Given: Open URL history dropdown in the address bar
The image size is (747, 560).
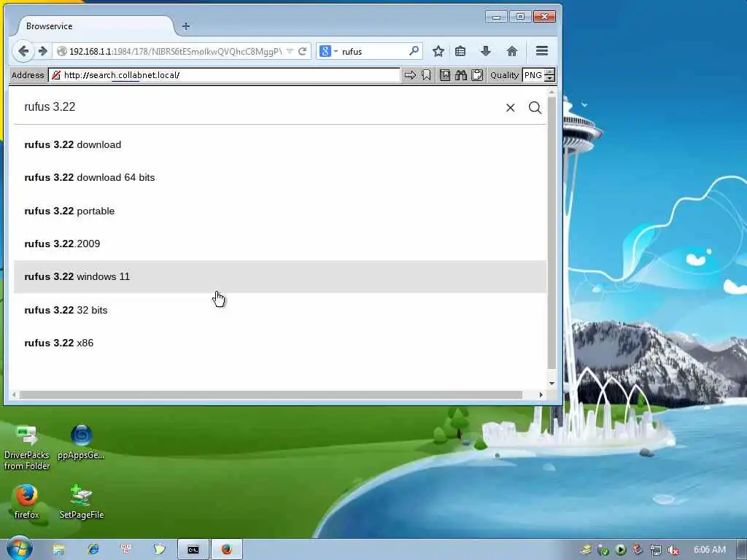Looking at the screenshot, I should pos(290,52).
